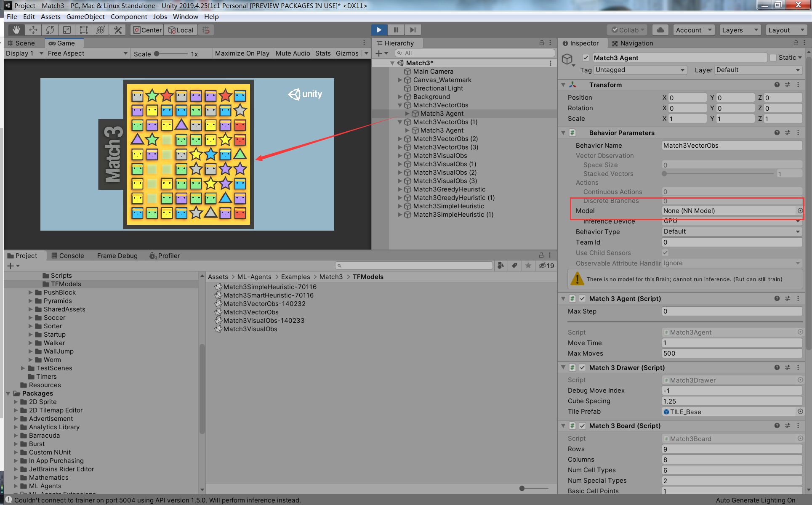This screenshot has height=505, width=812.
Task: Click the Mute Audio button
Action: (293, 53)
